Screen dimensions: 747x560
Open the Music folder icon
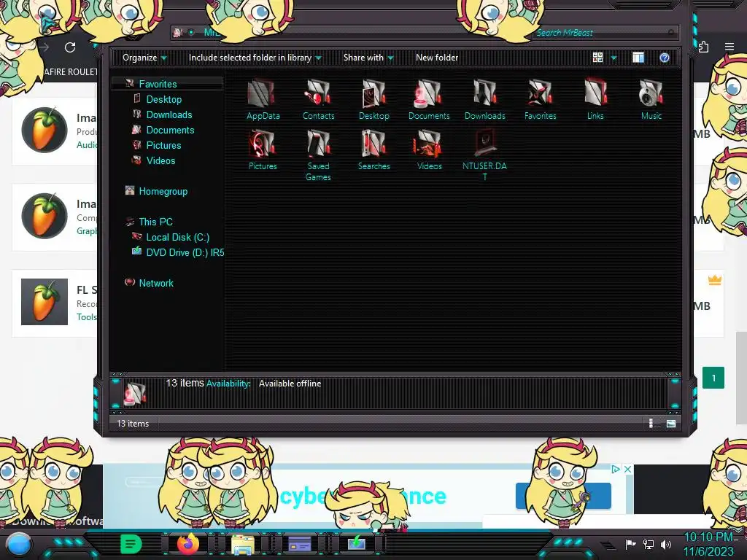tap(651, 99)
